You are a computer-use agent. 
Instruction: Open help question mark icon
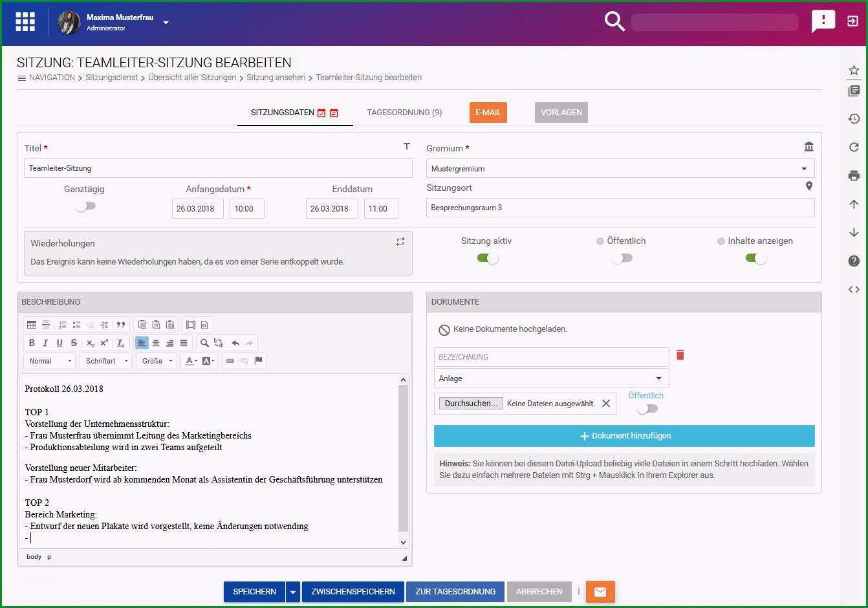[x=854, y=261]
